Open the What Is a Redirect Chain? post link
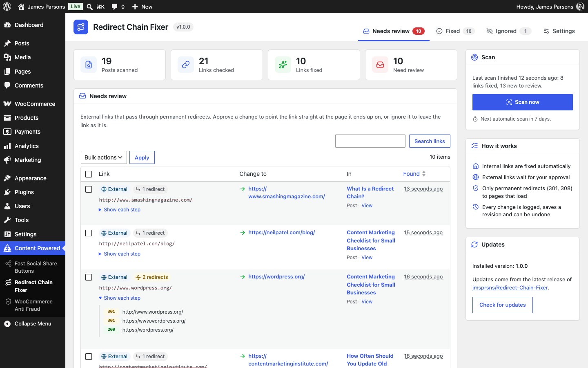Viewport: 588px width, 368px height. [x=370, y=193]
